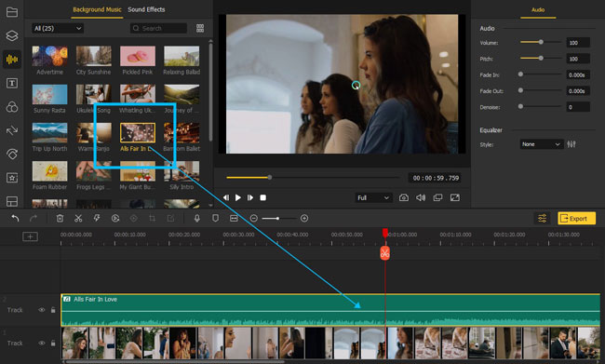Click the crop tool in timeline toolbar
This screenshot has height=364, width=605.
[x=152, y=219]
